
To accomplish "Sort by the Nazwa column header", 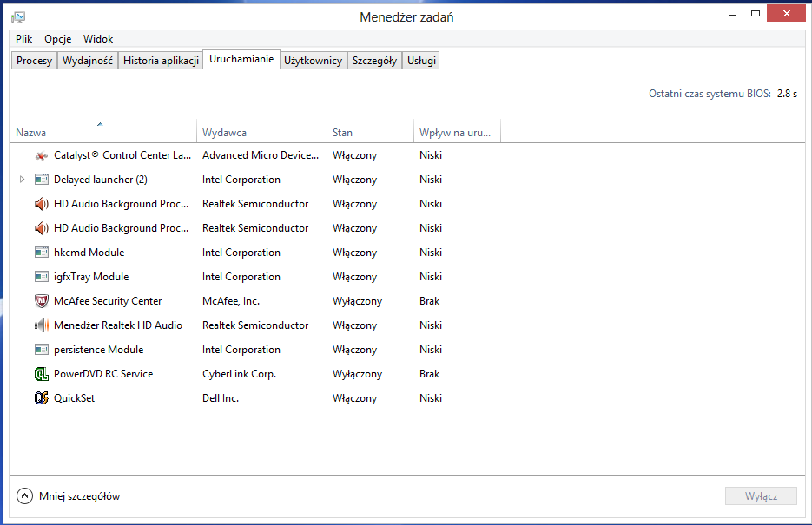I will point(103,132).
